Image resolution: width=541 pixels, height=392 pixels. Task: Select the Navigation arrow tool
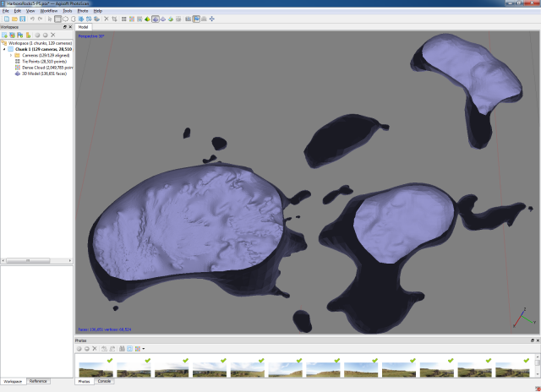coord(50,19)
